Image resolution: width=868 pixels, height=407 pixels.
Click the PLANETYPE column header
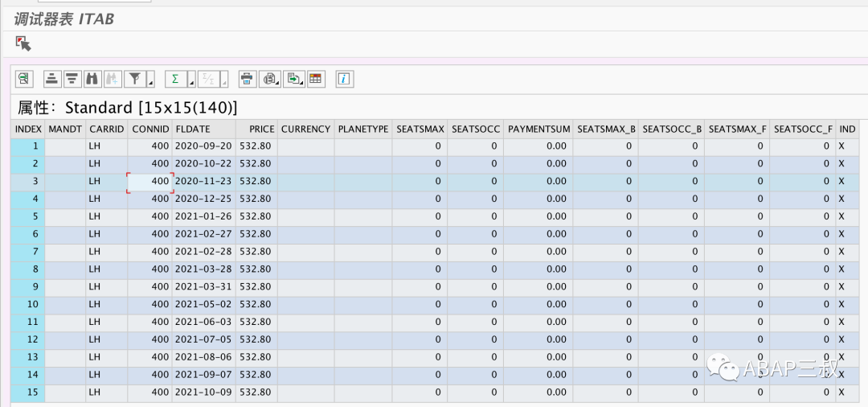(363, 129)
